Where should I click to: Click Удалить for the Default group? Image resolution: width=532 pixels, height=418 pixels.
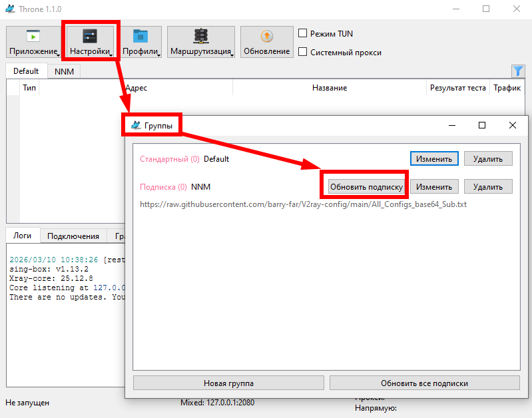click(488, 159)
